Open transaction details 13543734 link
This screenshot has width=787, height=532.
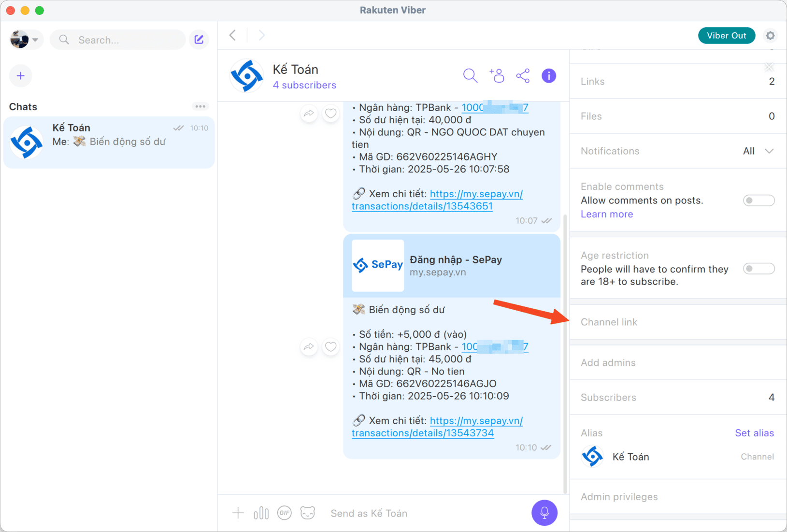[x=437, y=427]
